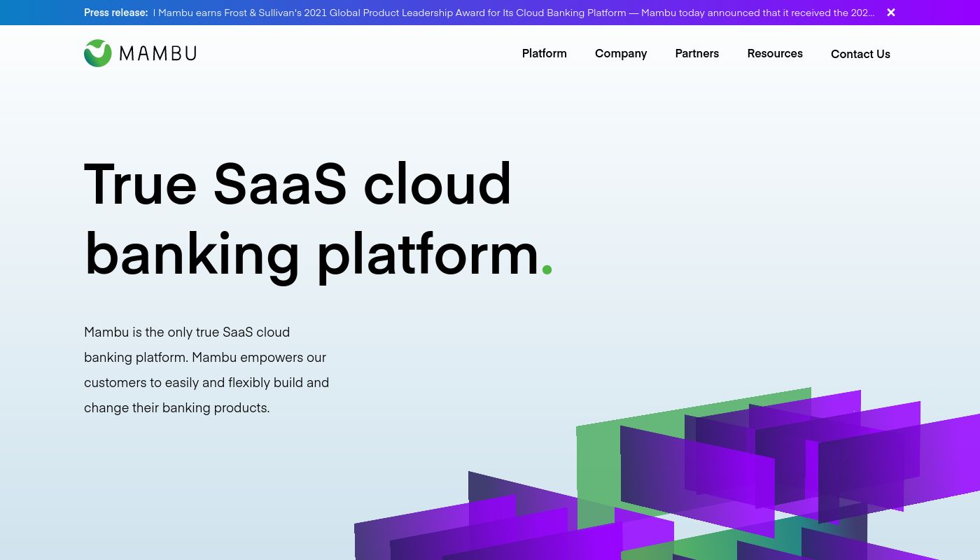Open the Resources menu
This screenshot has height=560, width=980.
[x=775, y=54]
